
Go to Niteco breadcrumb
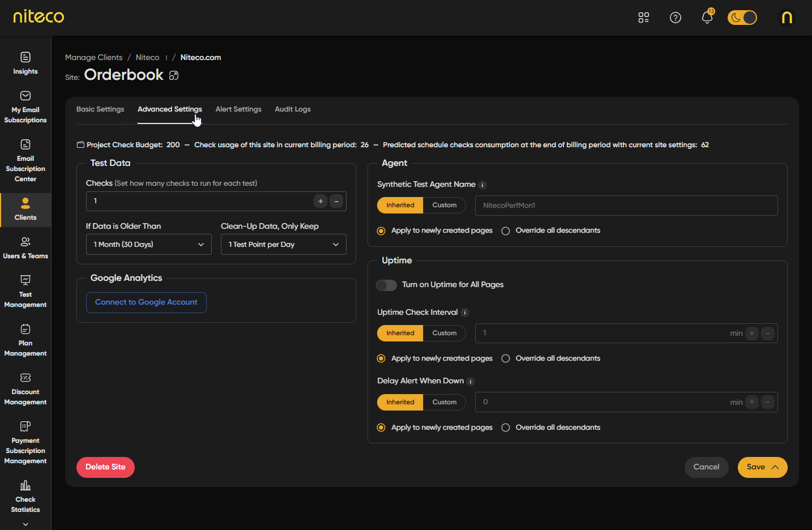coord(147,58)
